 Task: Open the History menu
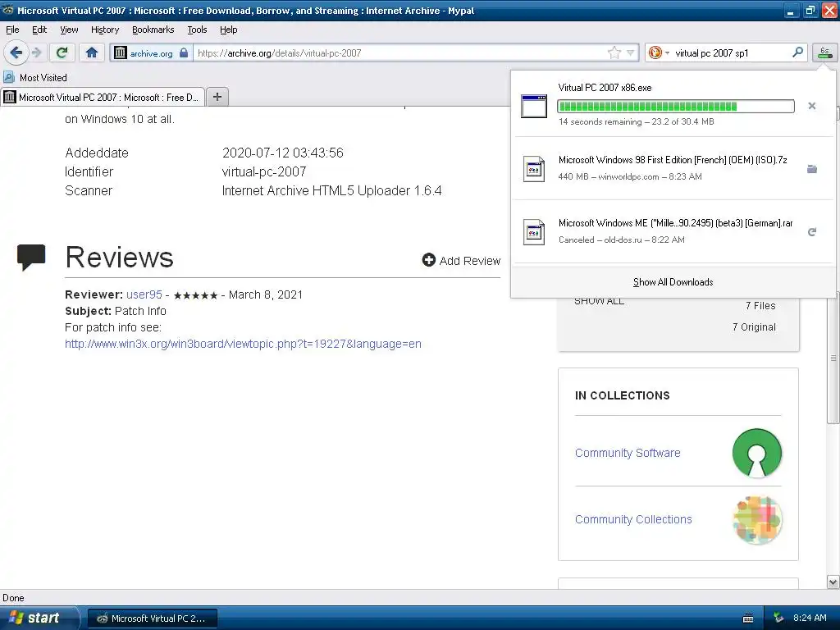click(104, 30)
